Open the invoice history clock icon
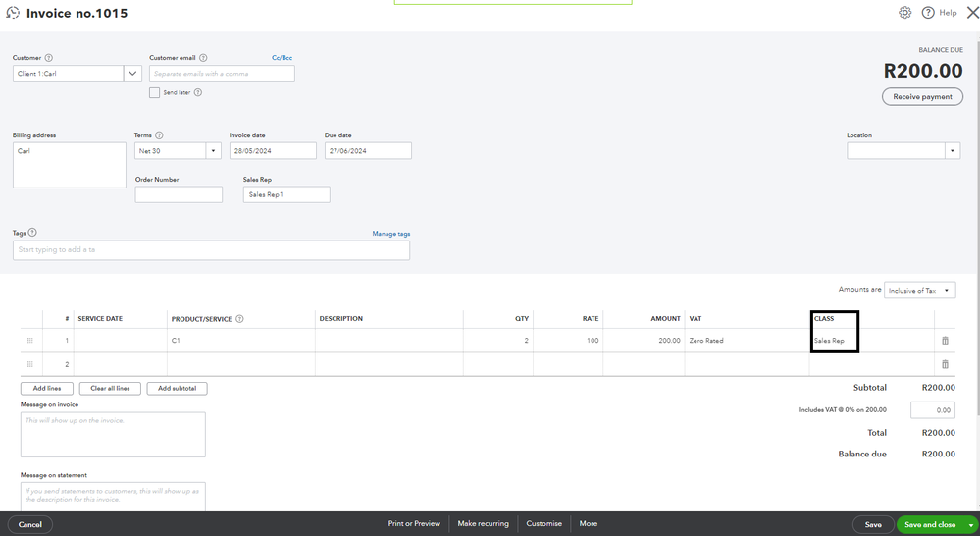This screenshot has width=980, height=536. click(x=13, y=13)
